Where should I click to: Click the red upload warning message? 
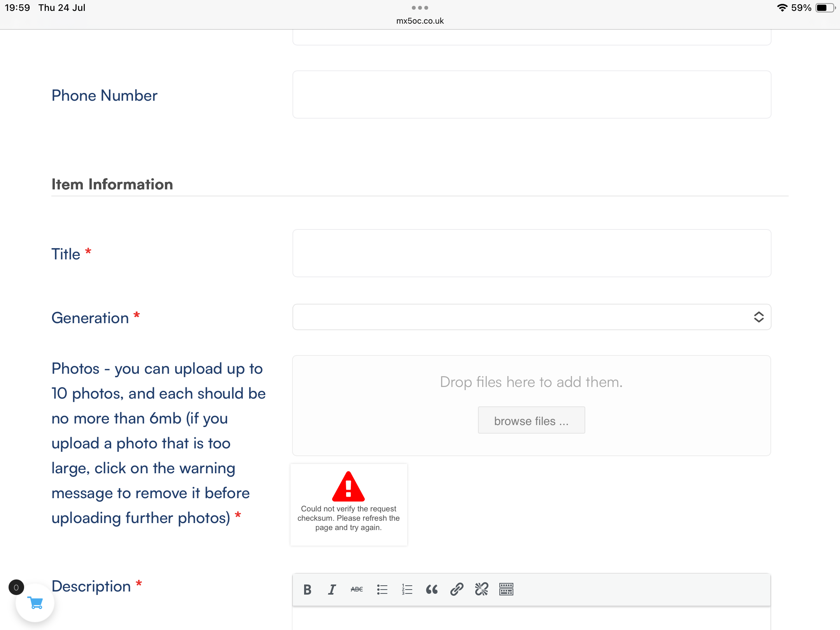click(x=348, y=504)
